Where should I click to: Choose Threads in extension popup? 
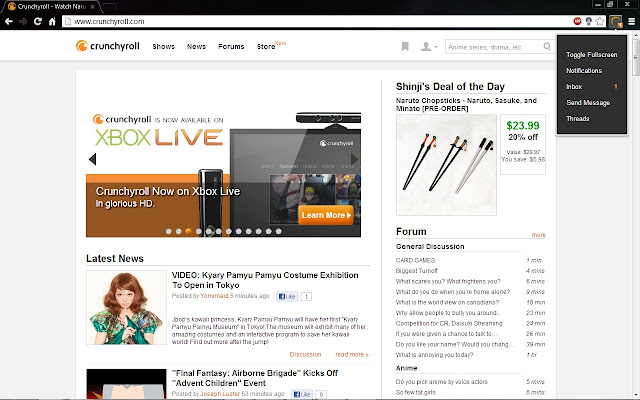[x=578, y=119]
